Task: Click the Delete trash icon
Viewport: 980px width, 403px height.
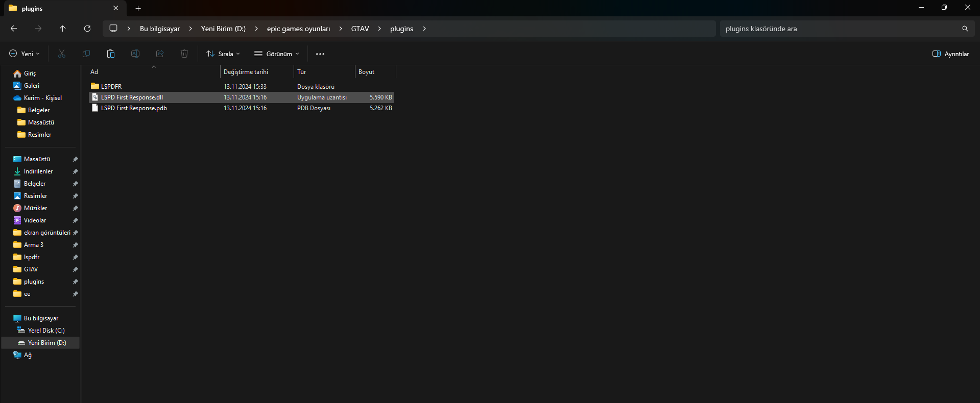Action: (x=184, y=54)
